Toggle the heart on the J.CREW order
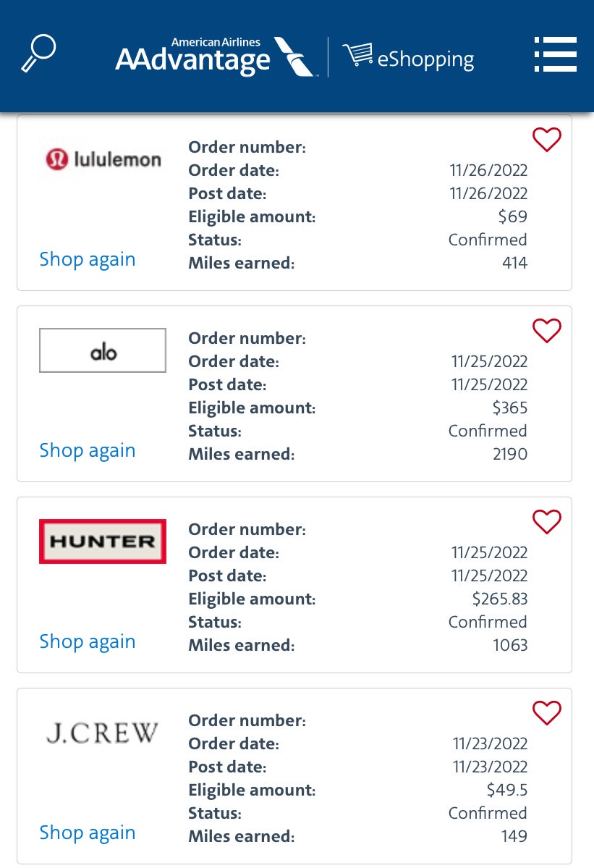The height and width of the screenshot is (868, 594). pyautogui.click(x=547, y=713)
